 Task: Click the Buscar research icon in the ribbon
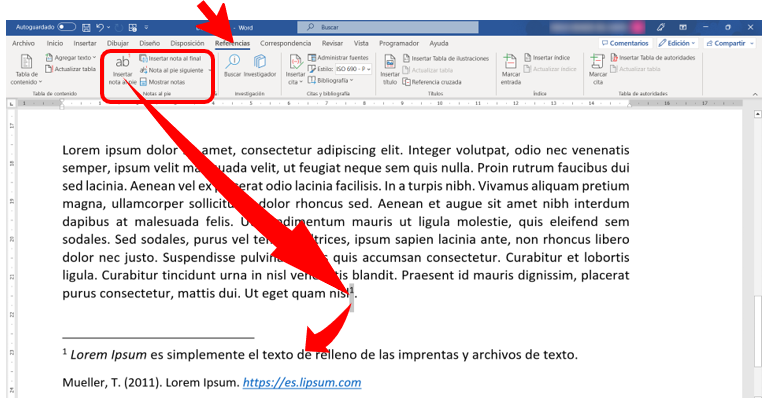point(233,65)
